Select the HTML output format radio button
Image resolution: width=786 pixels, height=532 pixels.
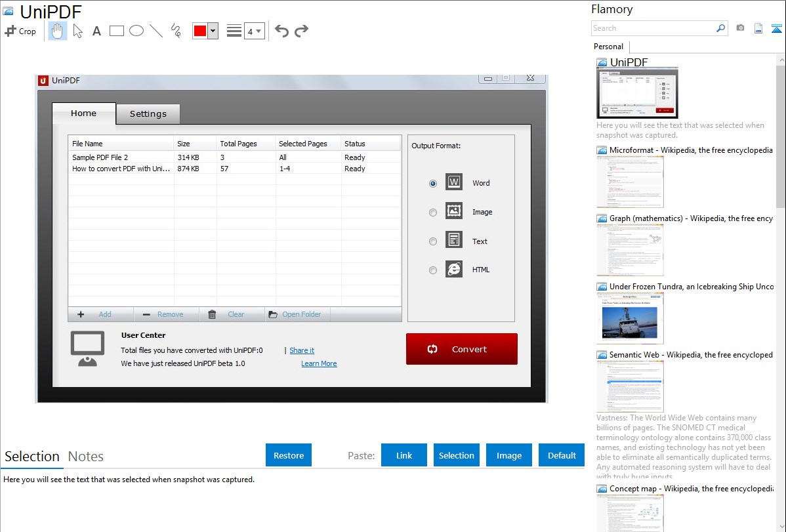(433, 270)
